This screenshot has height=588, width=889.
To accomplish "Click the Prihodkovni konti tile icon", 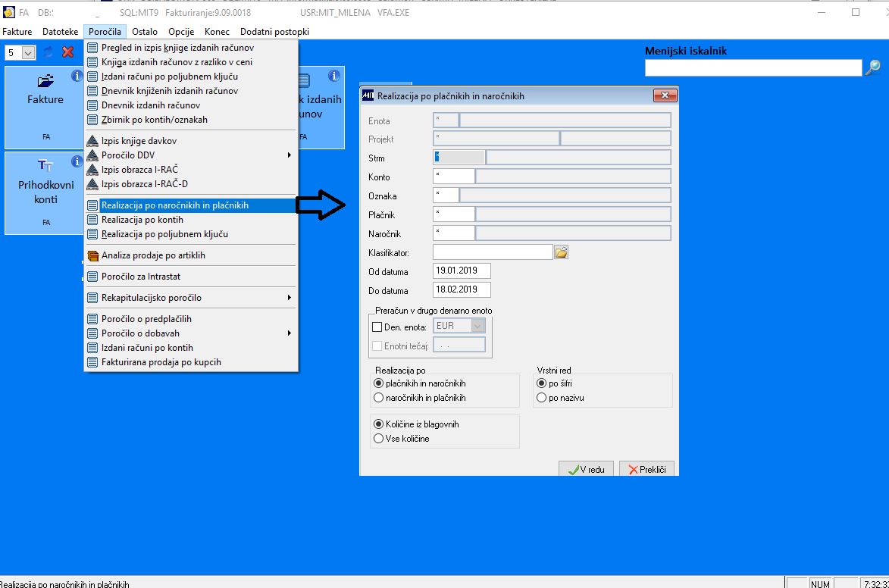I will pyautogui.click(x=45, y=166).
